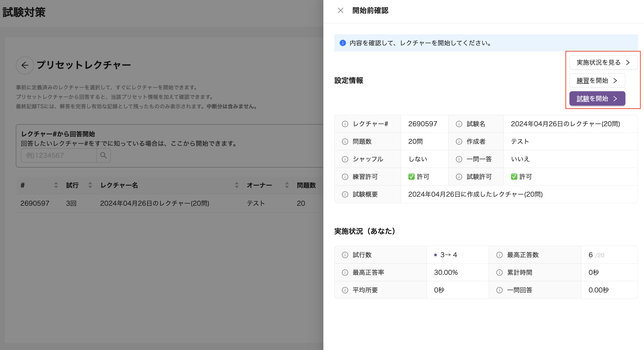Click the info icon next to 試験概要
The height and width of the screenshot is (350, 644).
[345, 194]
